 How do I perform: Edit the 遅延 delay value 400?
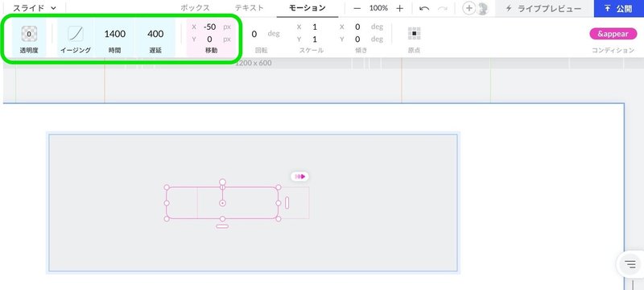coord(155,34)
